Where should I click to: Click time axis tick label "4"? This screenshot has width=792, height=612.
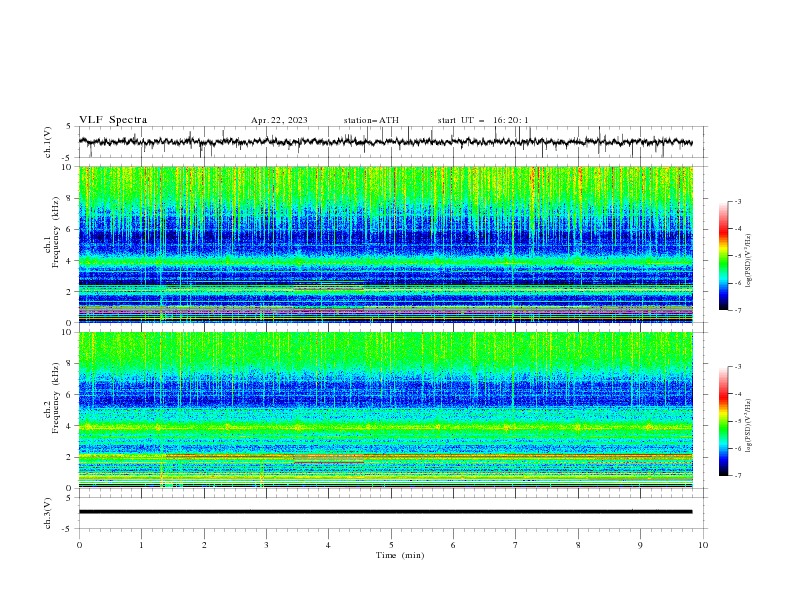(328, 545)
